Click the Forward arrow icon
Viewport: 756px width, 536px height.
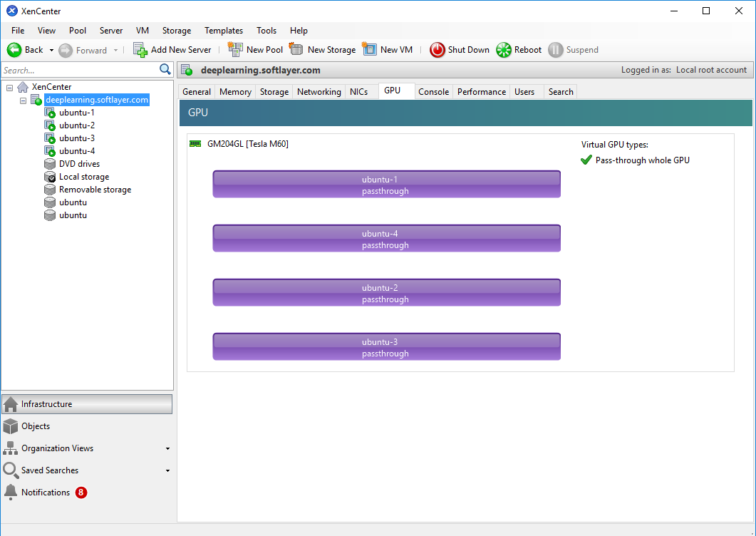coord(66,50)
